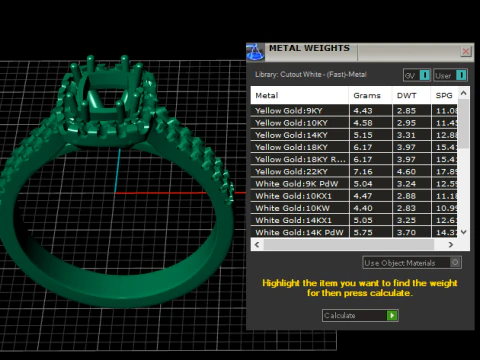Sort by the Grams column header
Image resolution: width=480 pixels, height=360 pixels.
point(371,96)
